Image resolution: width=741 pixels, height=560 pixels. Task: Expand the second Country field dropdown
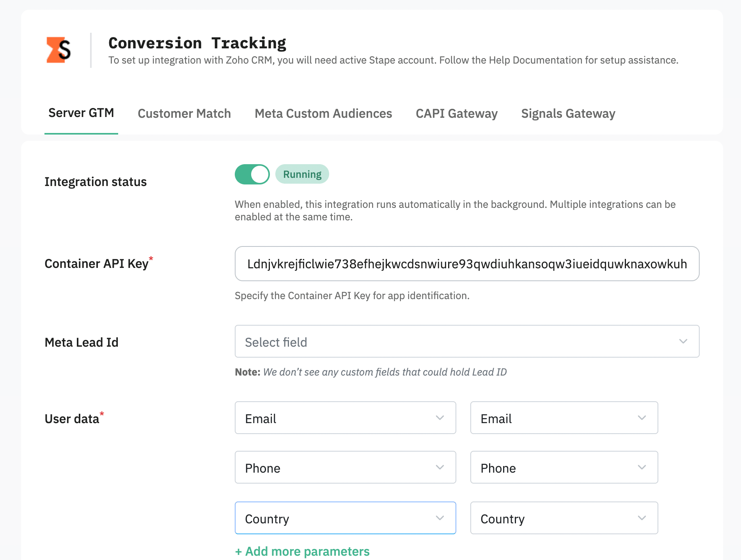pyautogui.click(x=564, y=518)
